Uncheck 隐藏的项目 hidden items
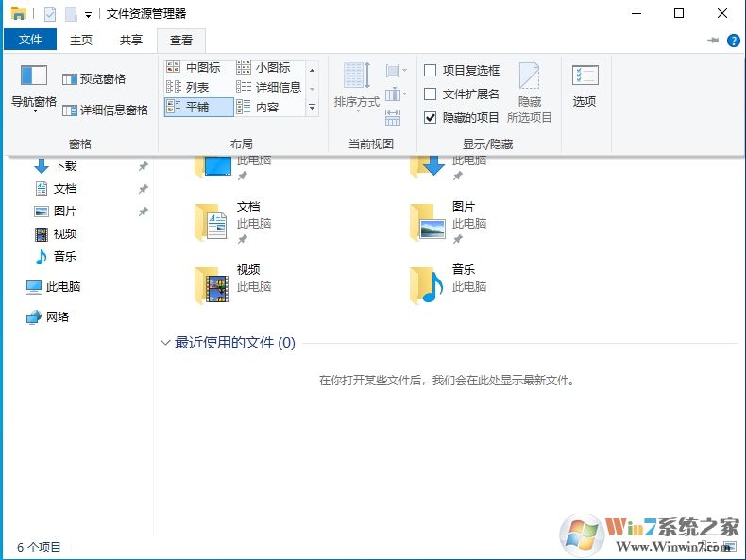This screenshot has width=746, height=560. 462,117
